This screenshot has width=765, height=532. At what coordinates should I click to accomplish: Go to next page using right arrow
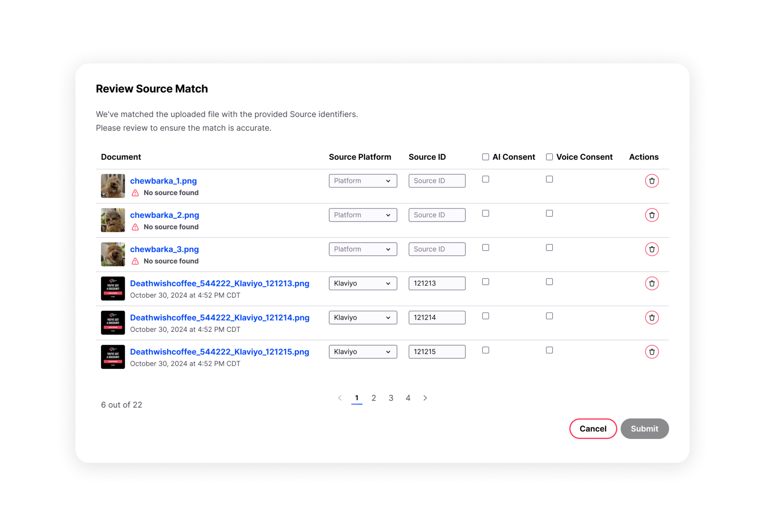coord(425,398)
